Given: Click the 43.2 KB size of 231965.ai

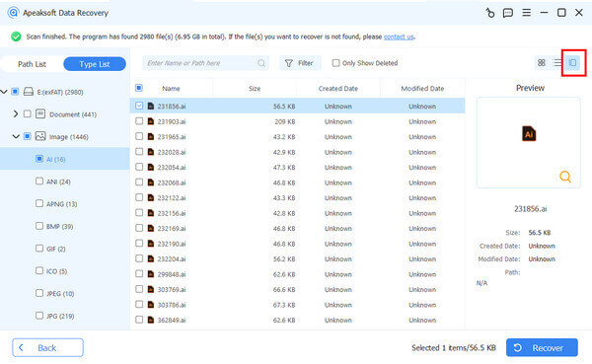Looking at the screenshot, I should tap(284, 137).
